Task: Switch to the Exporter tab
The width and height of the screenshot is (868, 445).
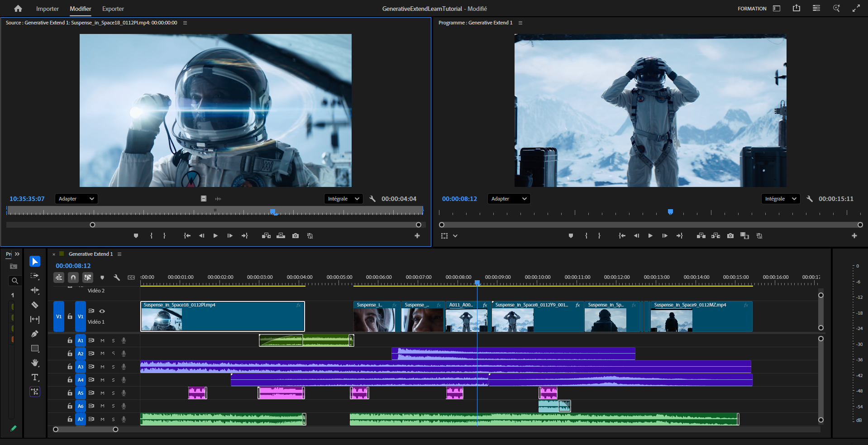Action: point(113,9)
